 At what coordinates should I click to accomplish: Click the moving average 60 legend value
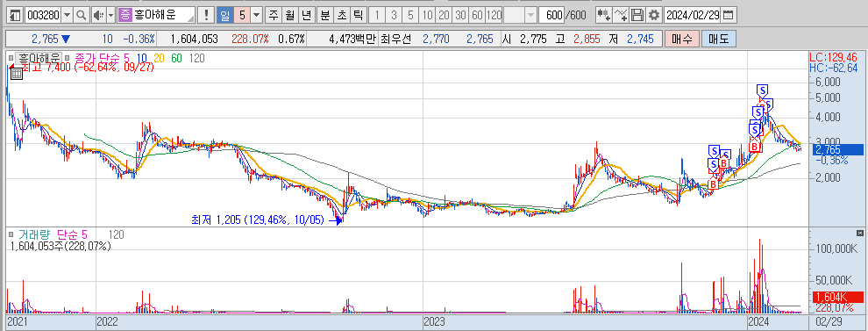pos(176,57)
